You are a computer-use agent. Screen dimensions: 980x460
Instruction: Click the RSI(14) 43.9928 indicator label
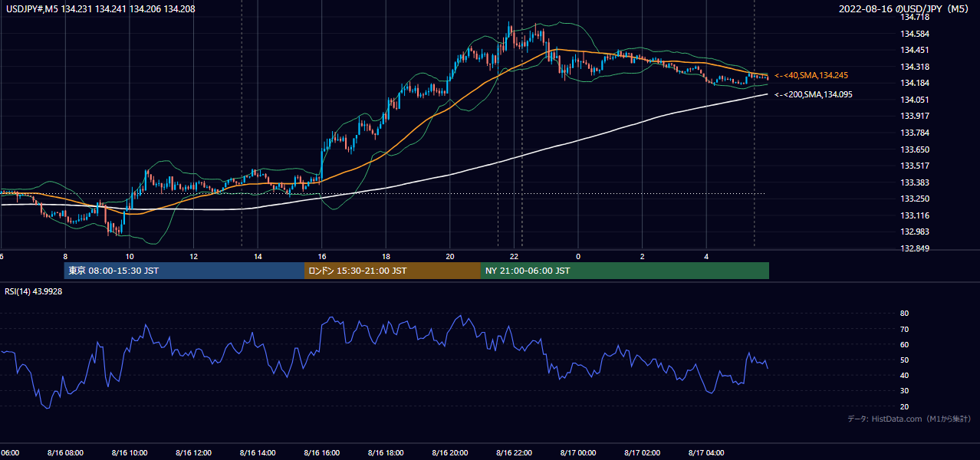(x=34, y=291)
